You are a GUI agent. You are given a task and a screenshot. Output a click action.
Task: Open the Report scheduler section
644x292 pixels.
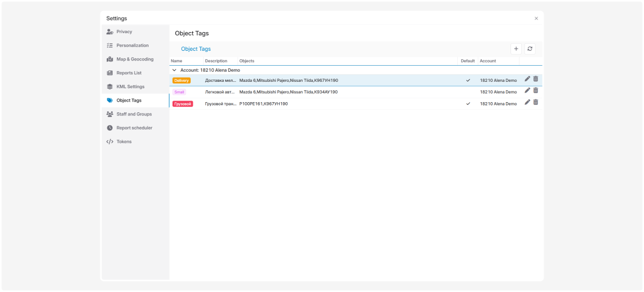134,128
